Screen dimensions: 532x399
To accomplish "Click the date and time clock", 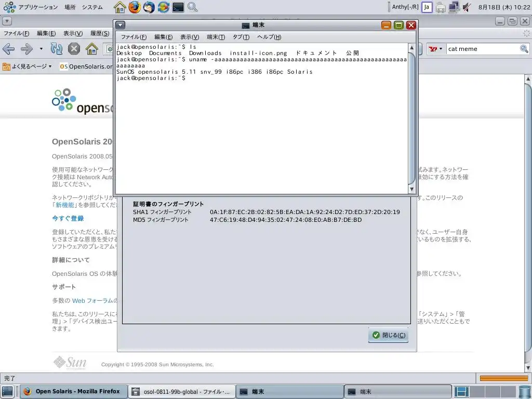I will click(504, 7).
